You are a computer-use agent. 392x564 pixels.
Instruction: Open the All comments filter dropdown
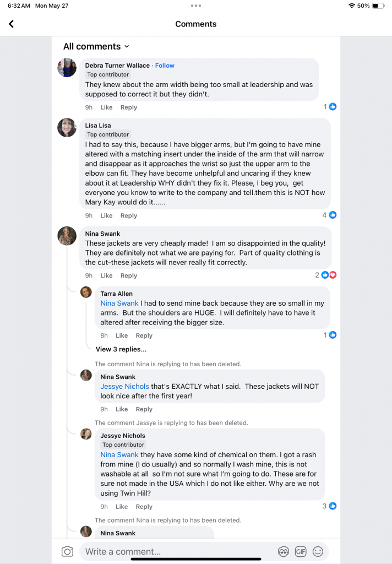click(x=96, y=46)
